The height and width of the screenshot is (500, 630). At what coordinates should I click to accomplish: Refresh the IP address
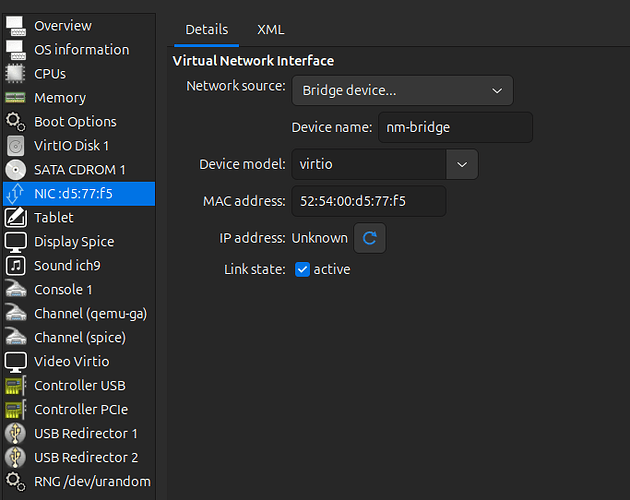coord(370,238)
